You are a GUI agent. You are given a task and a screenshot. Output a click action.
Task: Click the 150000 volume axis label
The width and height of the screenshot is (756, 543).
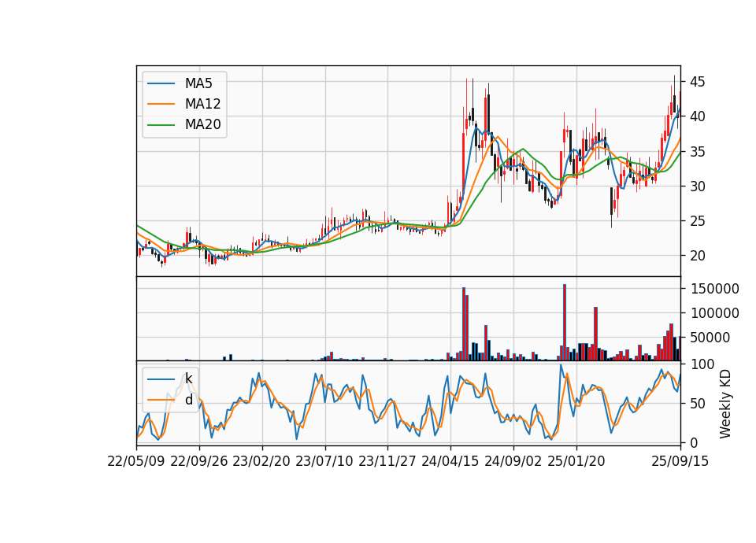coord(715,289)
